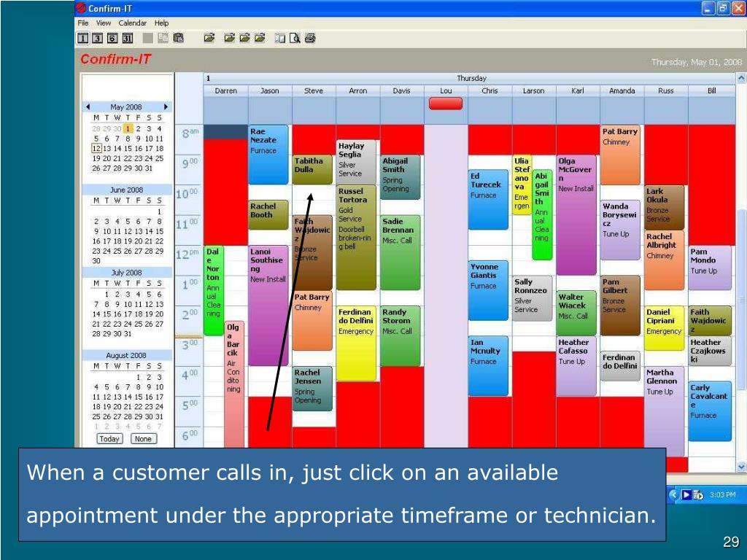The image size is (747, 560).
Task: Select the Karl technician column header
Action: point(578,90)
